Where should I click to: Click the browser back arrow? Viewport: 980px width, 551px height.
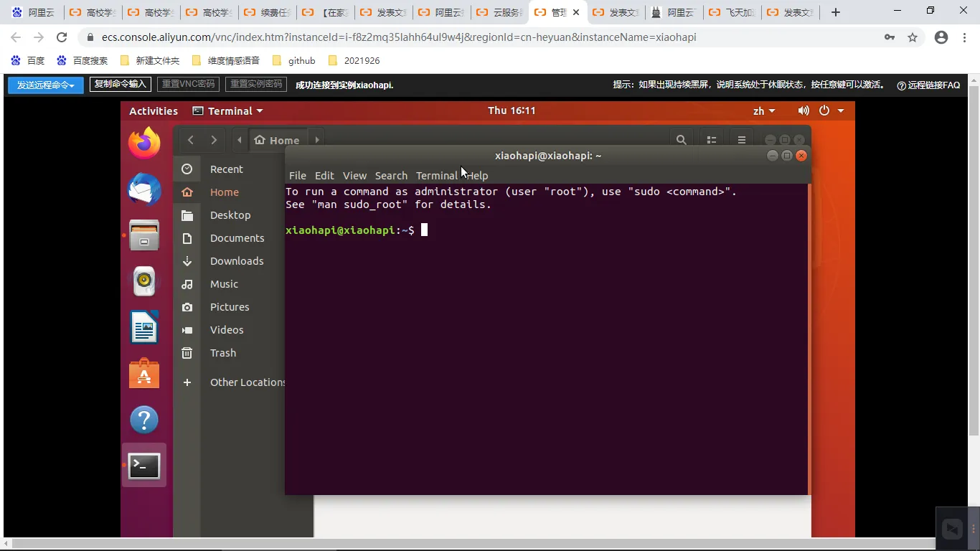coord(16,37)
